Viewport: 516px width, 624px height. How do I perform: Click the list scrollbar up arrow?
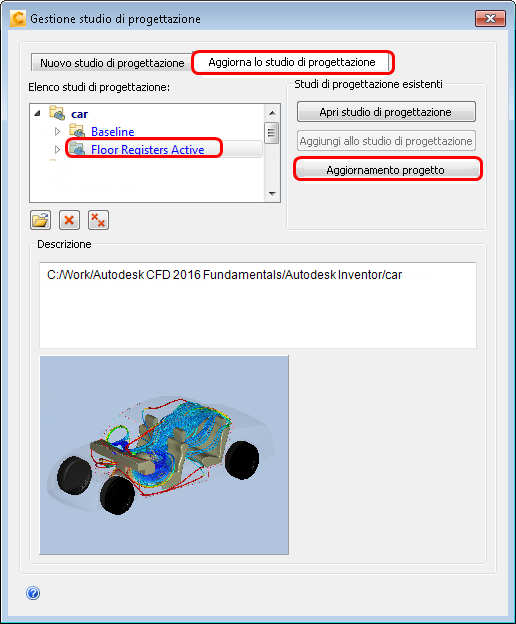coord(272,113)
